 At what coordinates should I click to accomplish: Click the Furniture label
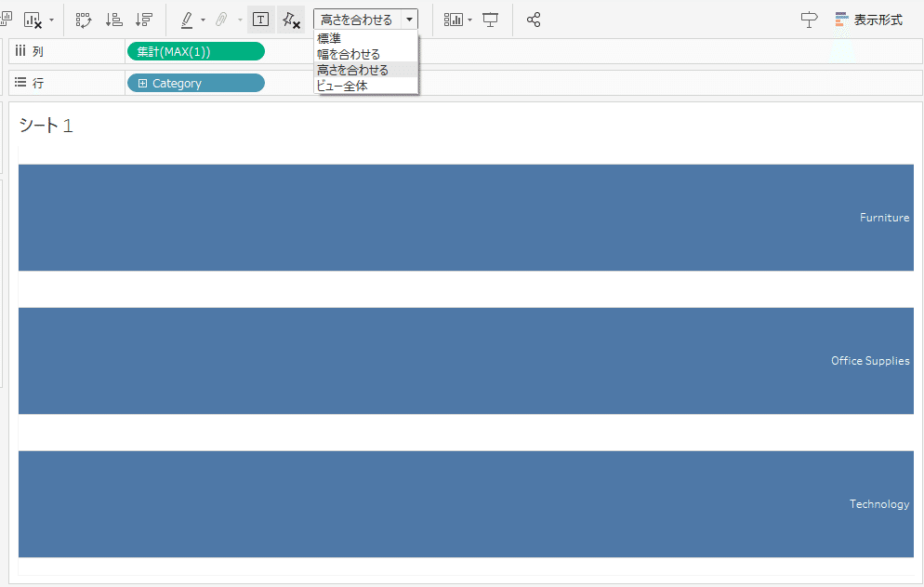pos(884,218)
